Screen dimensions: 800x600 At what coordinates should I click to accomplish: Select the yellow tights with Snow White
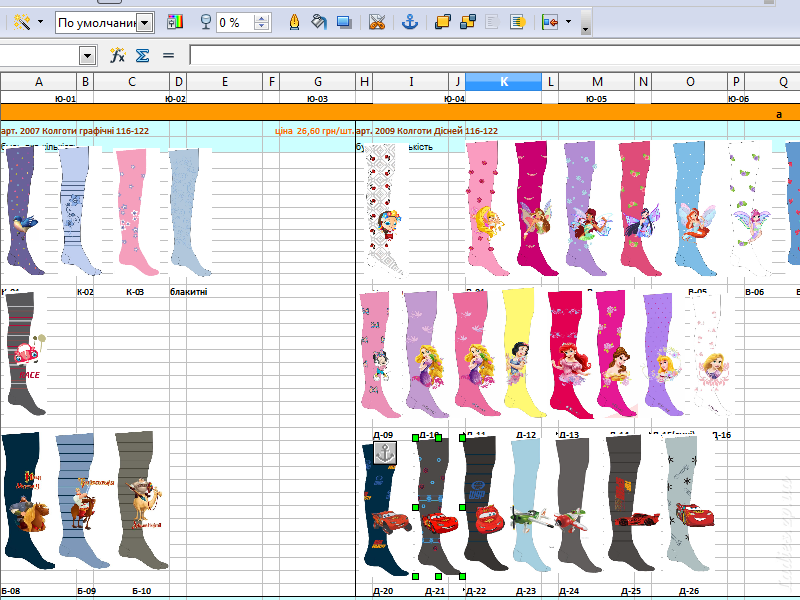(x=524, y=352)
